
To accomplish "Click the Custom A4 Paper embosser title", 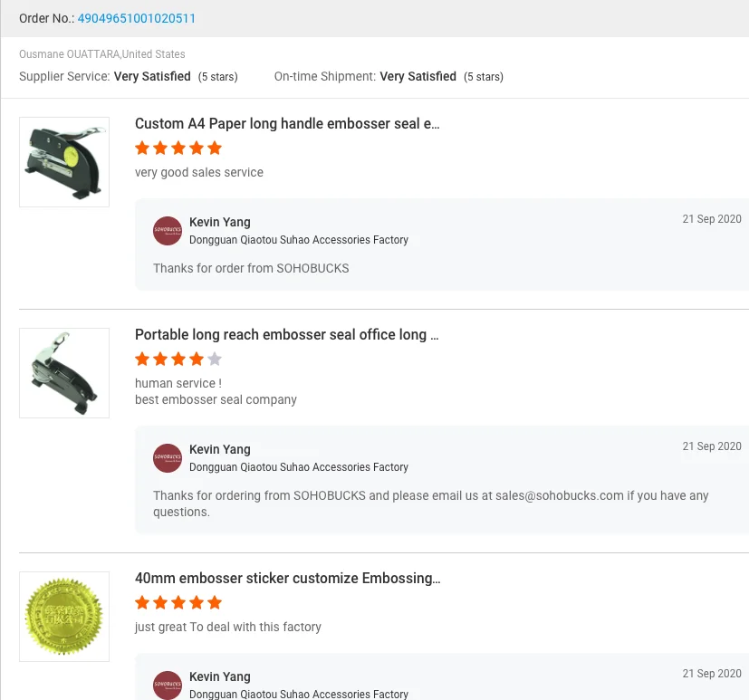I will pos(287,124).
